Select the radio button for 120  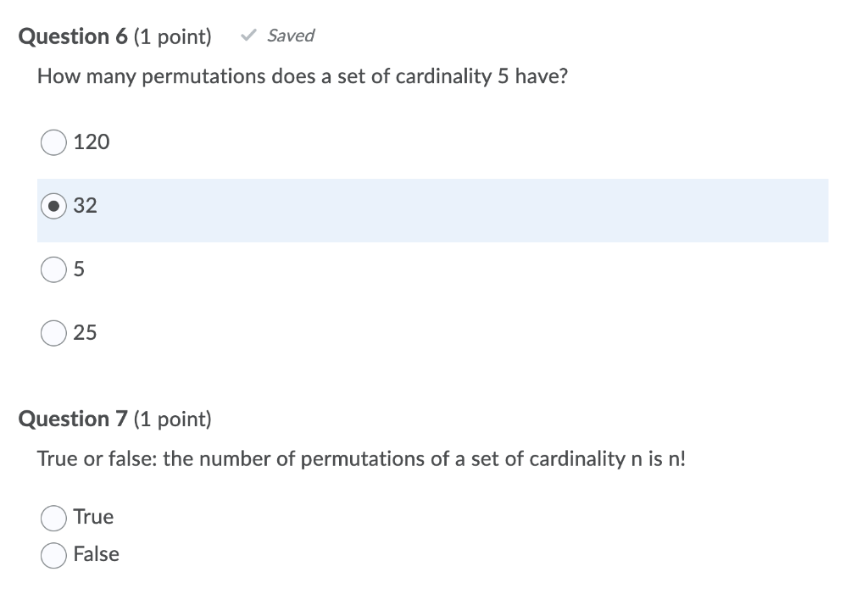click(x=53, y=142)
